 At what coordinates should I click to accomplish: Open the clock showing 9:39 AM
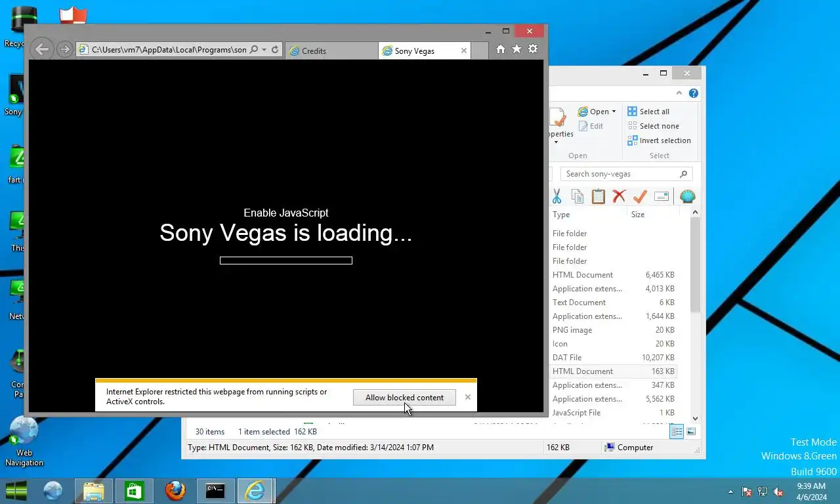(x=811, y=492)
